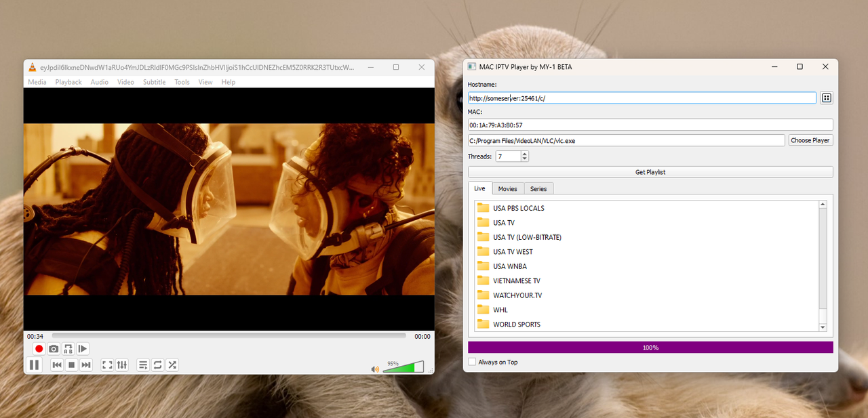Open the VLC Video menu
Screen dimensions: 868x418
coord(125,82)
